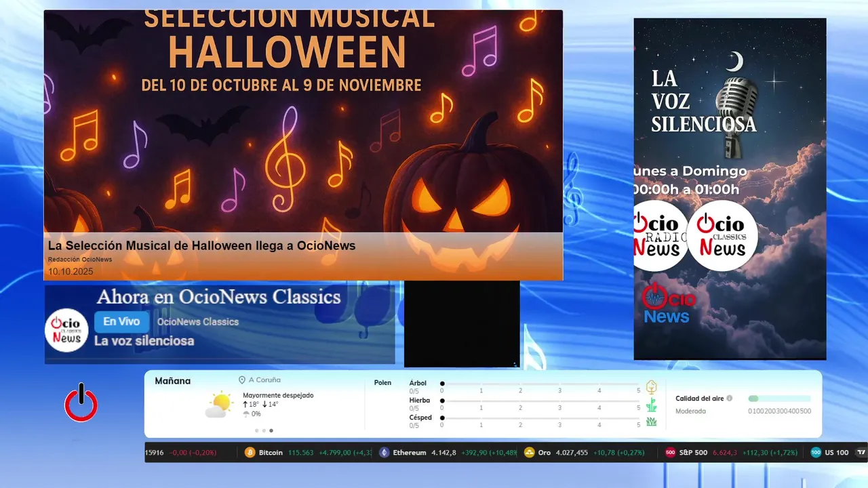Click the Ahora en OcioNews Classics heading
The height and width of the screenshot is (488, 868).
point(218,297)
